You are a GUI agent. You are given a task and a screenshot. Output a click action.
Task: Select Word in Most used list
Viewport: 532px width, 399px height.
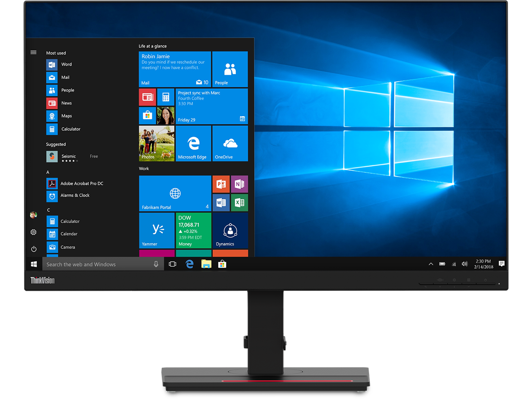(x=66, y=65)
